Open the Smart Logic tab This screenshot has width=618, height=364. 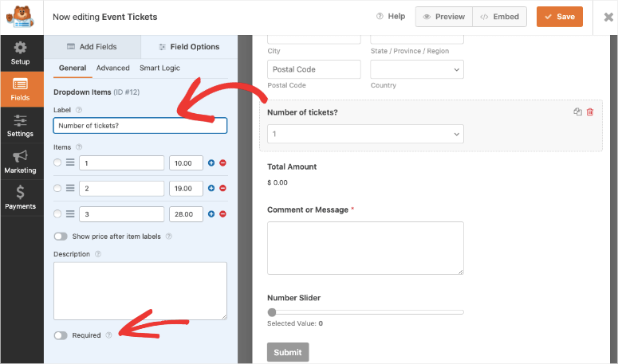pos(159,68)
